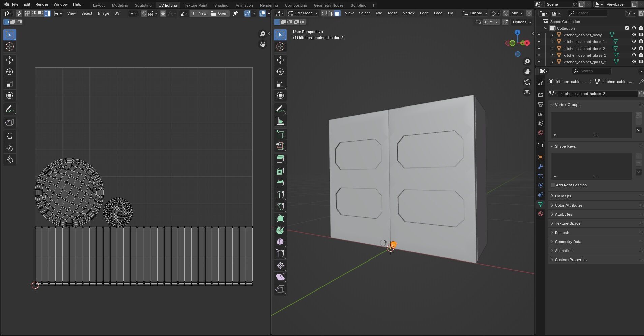The width and height of the screenshot is (644, 336).
Task: Select the Move tool in 3D viewport
Action: click(x=280, y=60)
